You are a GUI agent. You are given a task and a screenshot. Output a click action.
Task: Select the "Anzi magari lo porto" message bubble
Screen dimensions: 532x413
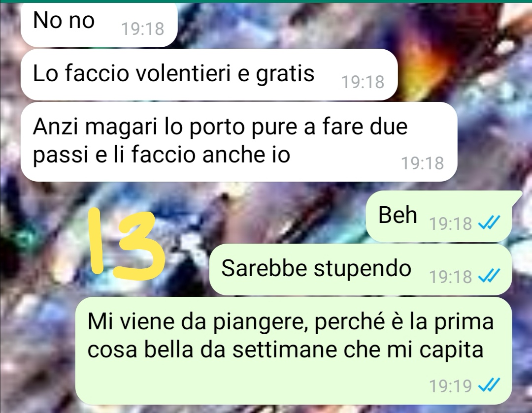(x=239, y=142)
